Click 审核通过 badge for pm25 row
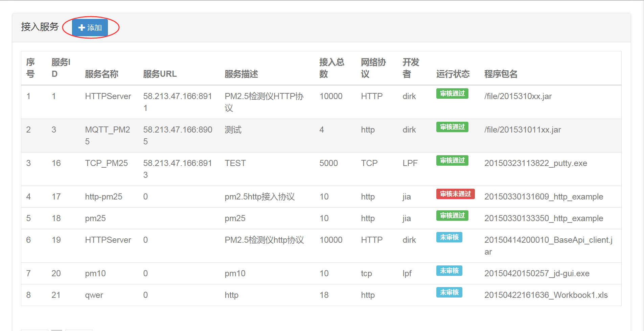The height and width of the screenshot is (331, 644). pos(452,215)
